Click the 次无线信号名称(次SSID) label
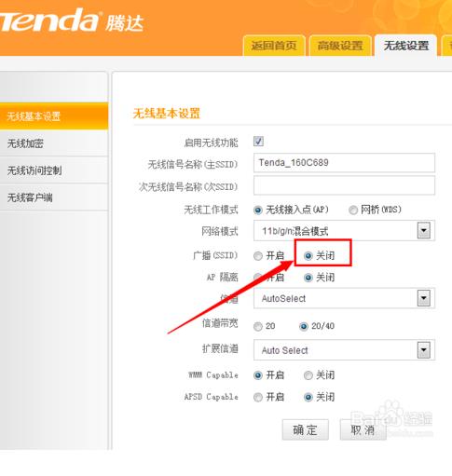The width and height of the screenshot is (452, 476). (x=188, y=187)
